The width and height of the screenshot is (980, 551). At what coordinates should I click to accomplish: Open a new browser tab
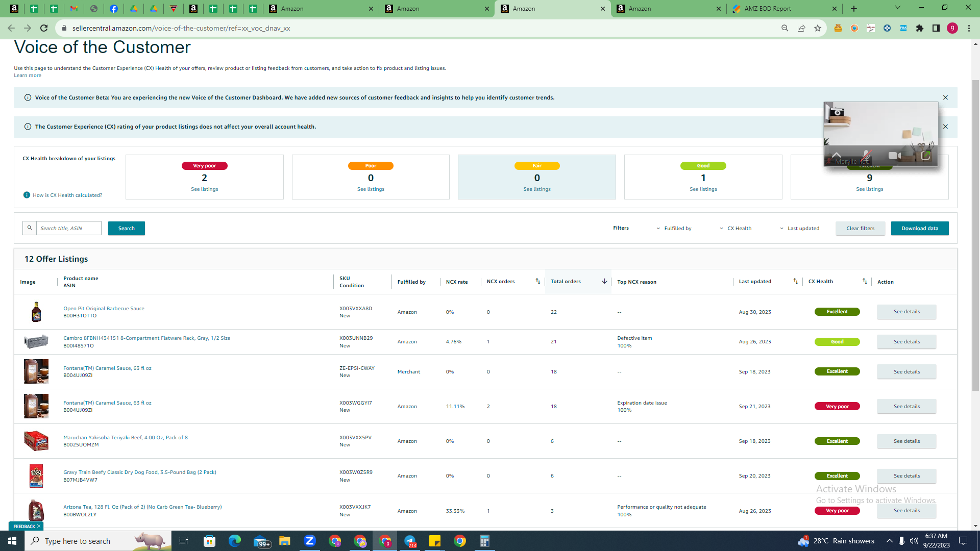pos(854,9)
